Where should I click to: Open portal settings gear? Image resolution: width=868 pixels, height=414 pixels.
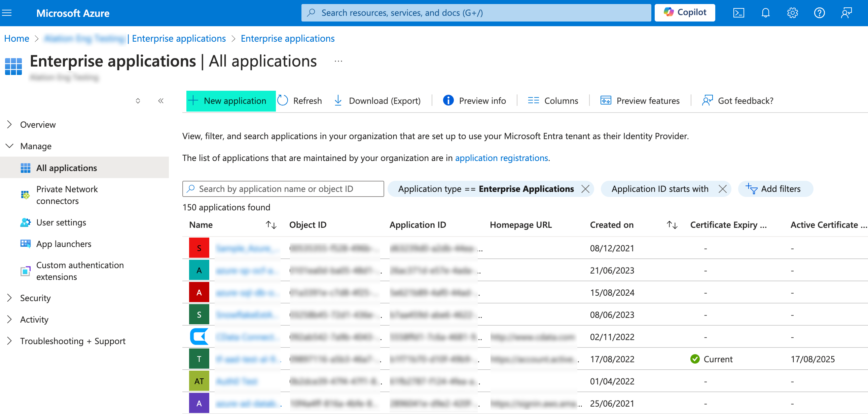[793, 13]
